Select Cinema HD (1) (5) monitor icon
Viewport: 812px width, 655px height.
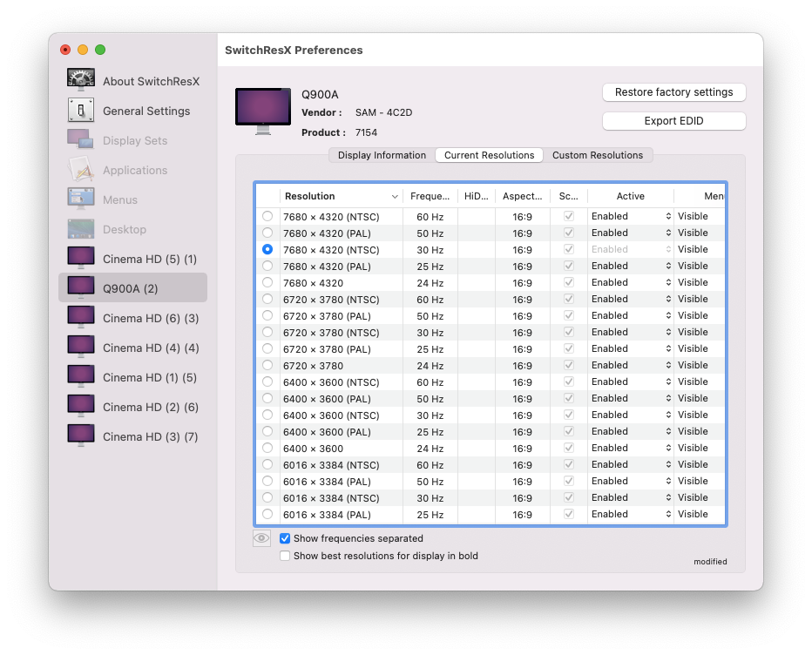point(81,376)
